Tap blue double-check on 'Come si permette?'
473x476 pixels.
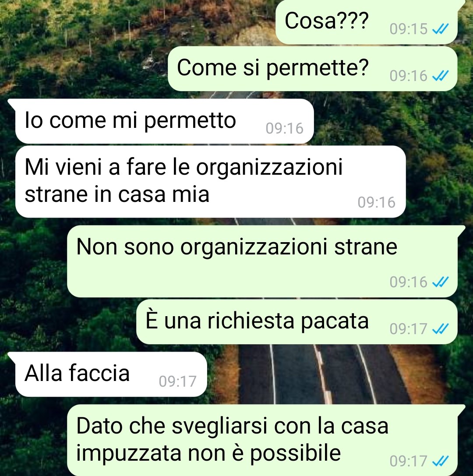[x=440, y=76]
